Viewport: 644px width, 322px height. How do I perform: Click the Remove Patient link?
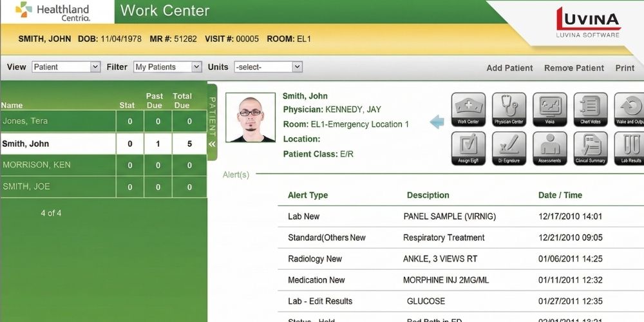[x=574, y=68]
